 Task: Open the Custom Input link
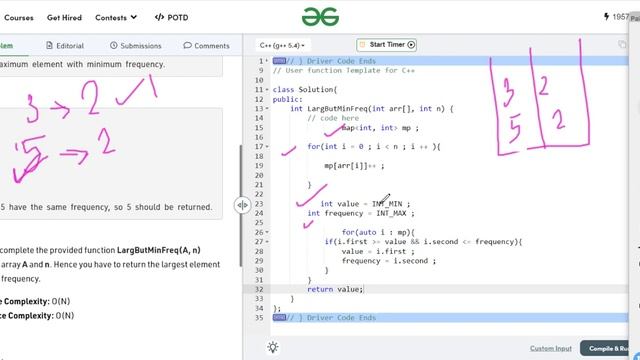coord(551,348)
